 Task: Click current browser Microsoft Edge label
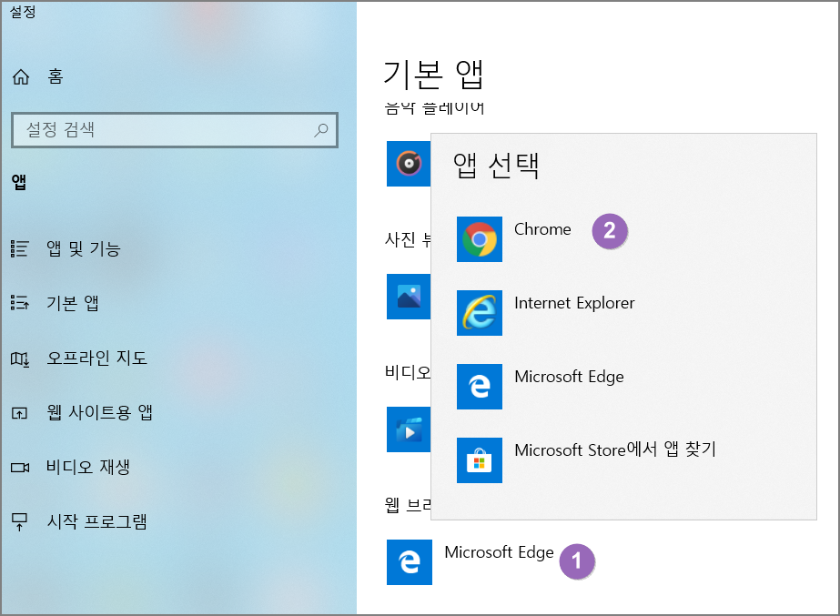[500, 552]
